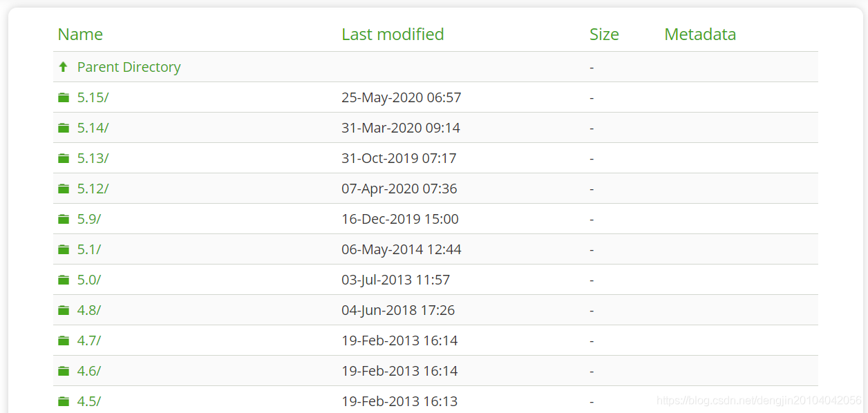Sort by the Size column header

(x=604, y=35)
